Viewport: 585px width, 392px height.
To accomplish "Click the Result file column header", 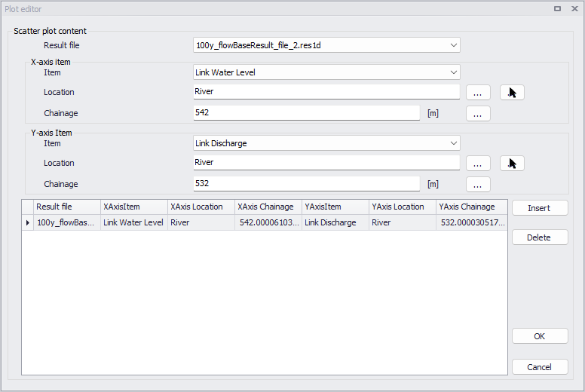I will point(67,207).
